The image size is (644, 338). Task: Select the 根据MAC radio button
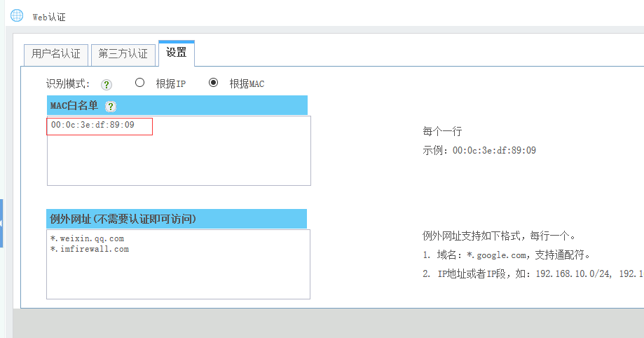[x=214, y=83]
